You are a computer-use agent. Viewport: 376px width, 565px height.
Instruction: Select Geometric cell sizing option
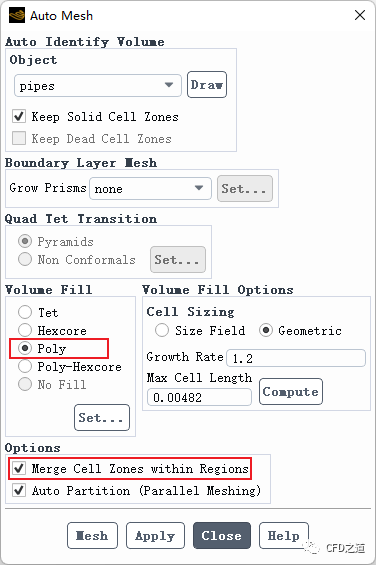point(266,330)
